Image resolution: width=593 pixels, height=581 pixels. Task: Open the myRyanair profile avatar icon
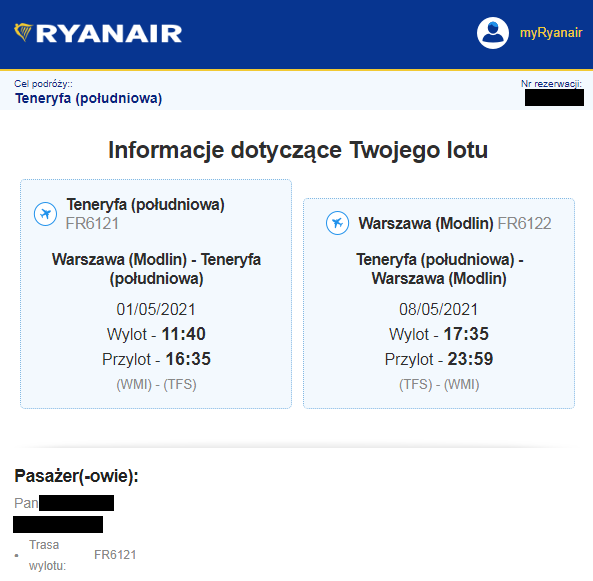pyautogui.click(x=492, y=33)
